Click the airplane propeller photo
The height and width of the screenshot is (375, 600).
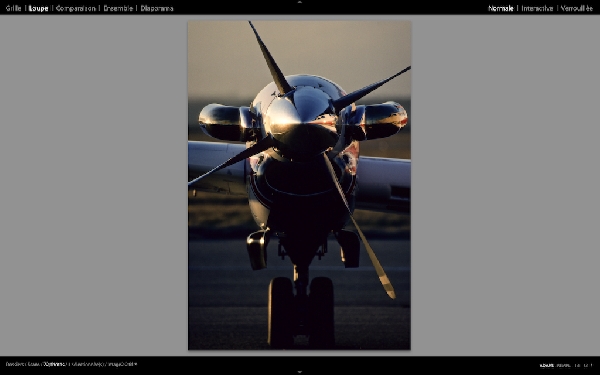click(x=299, y=185)
